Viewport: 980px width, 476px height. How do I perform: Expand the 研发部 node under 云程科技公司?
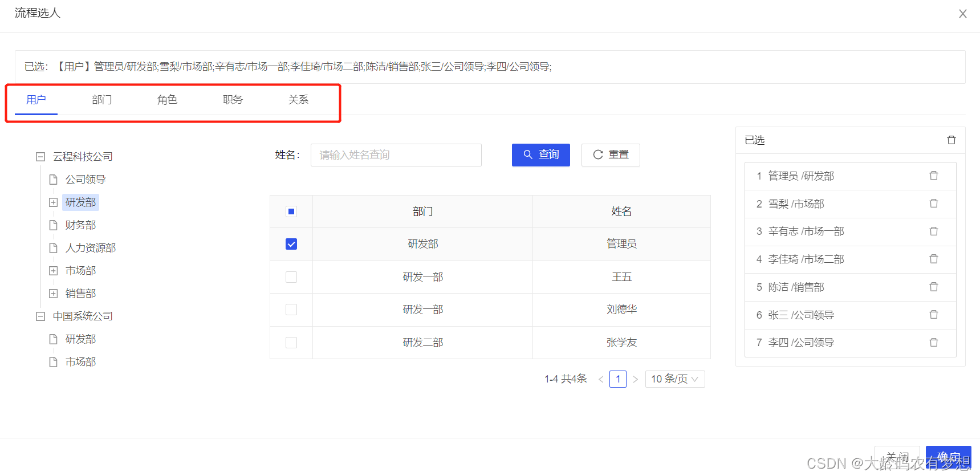coord(53,202)
